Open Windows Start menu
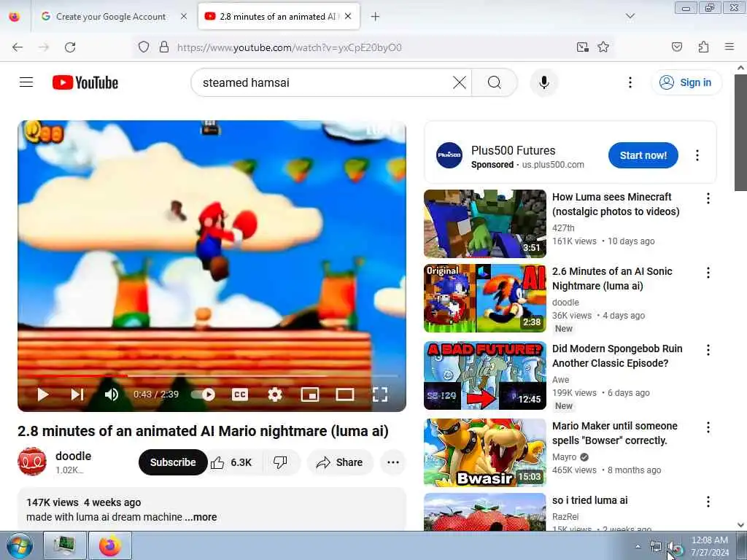Viewport: 747px width, 560px height. (x=19, y=545)
